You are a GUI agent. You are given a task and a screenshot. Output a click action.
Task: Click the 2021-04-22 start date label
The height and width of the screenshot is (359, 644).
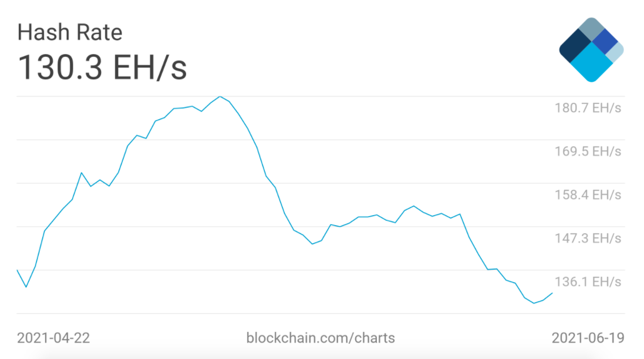coord(53,338)
